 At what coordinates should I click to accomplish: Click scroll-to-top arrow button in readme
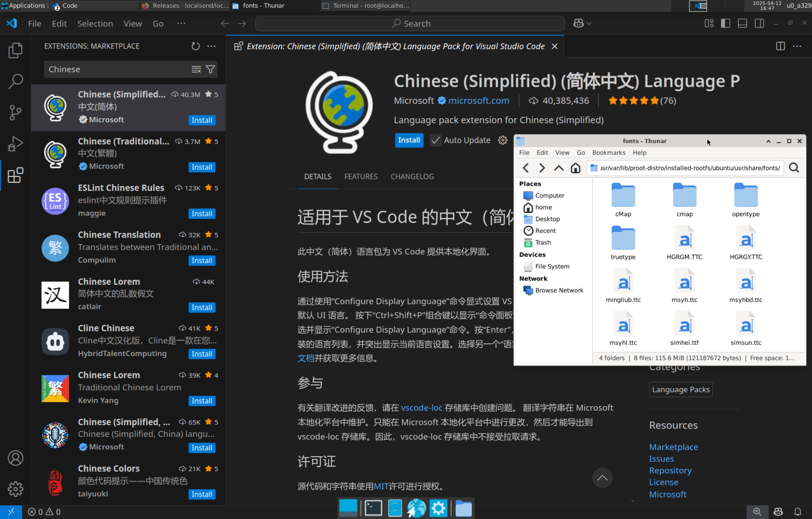pos(602,478)
